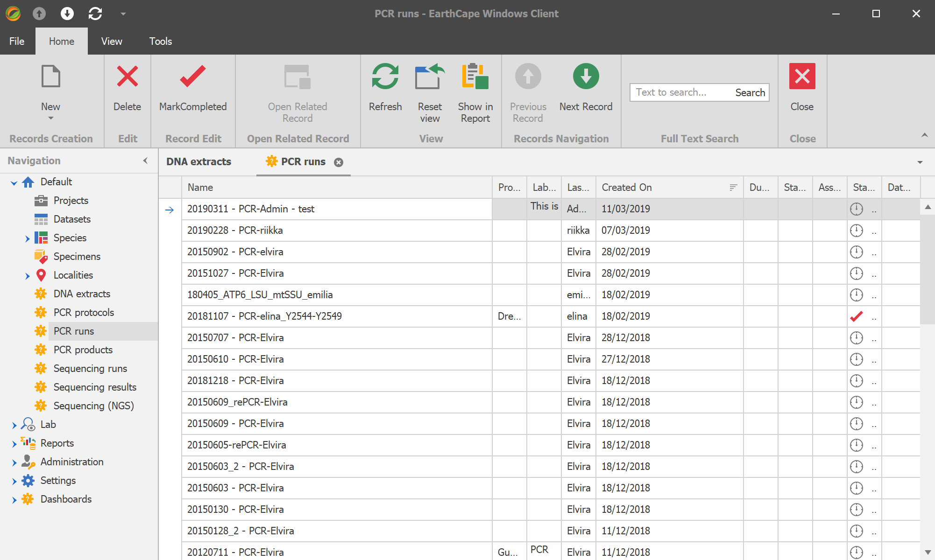Select the PCR runs document tab
Viewport: 935px width, 560px height.
pos(303,161)
